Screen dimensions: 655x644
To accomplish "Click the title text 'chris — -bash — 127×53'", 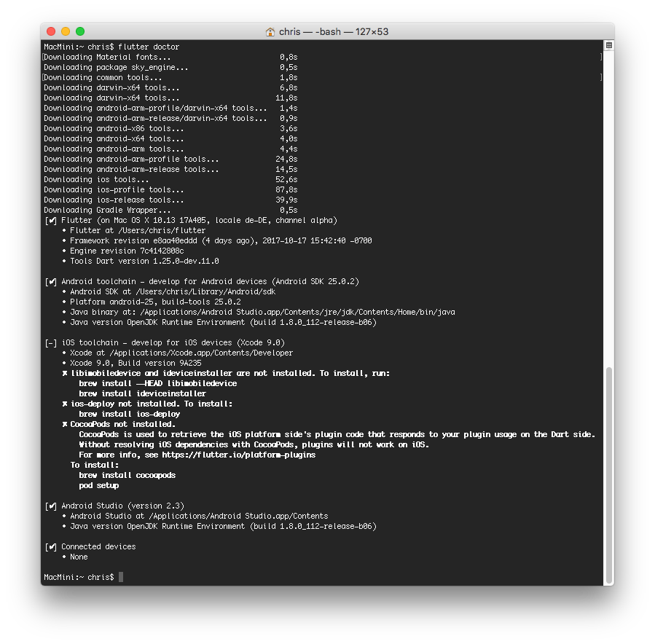I will coord(334,32).
